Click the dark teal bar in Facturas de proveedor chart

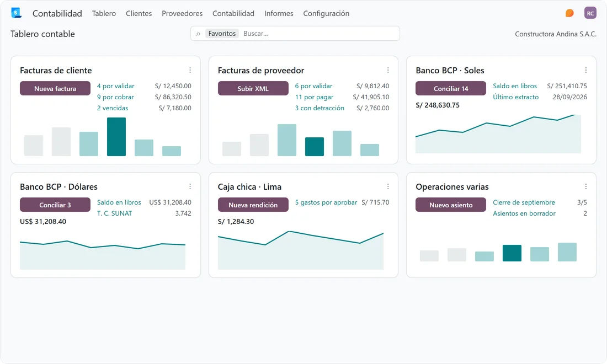315,147
